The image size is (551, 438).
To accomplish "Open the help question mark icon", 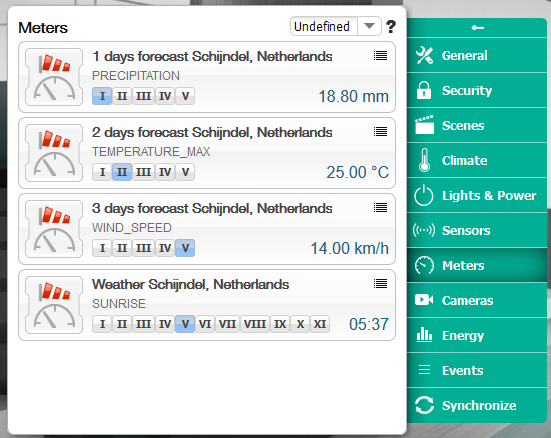I will pyautogui.click(x=391, y=27).
